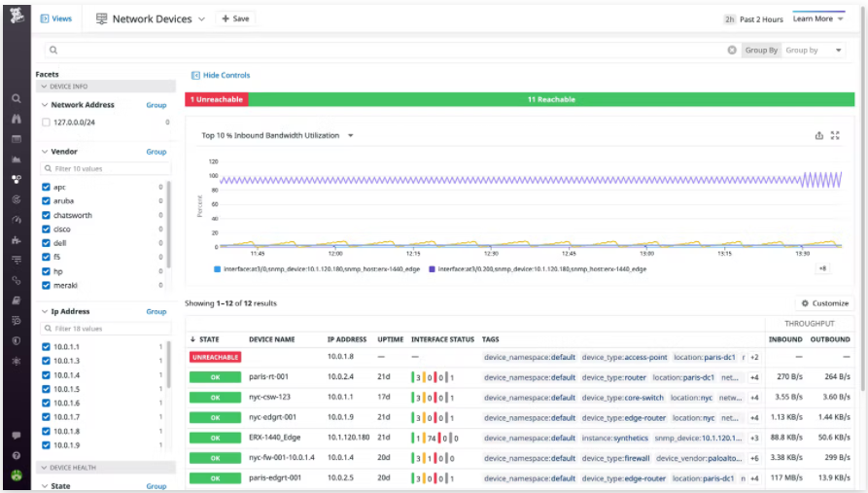Clear the search bar with X icon
Screen dimensions: 868x493
(x=732, y=51)
